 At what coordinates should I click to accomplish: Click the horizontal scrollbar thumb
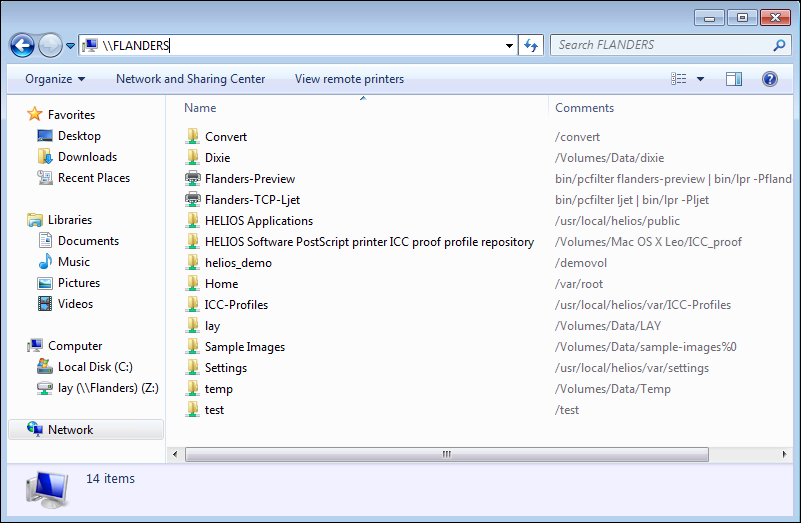(446, 454)
